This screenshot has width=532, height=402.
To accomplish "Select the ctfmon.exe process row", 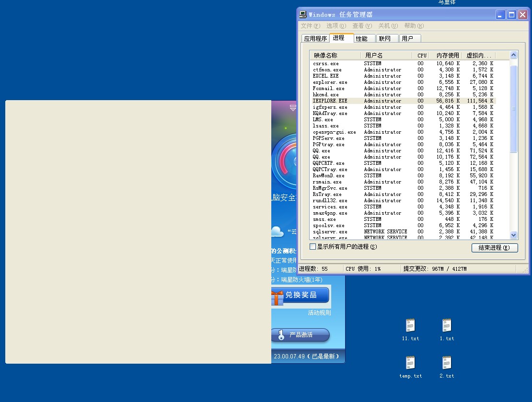I will [x=403, y=69].
